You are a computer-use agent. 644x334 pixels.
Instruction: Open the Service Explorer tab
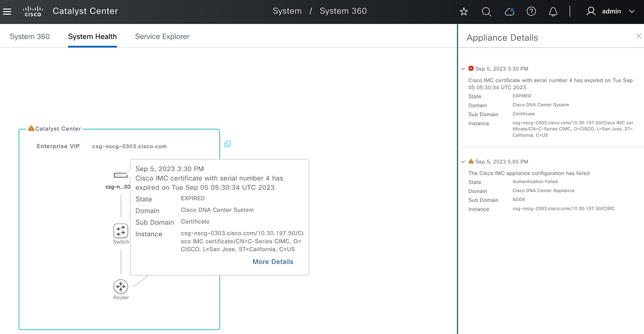(162, 36)
